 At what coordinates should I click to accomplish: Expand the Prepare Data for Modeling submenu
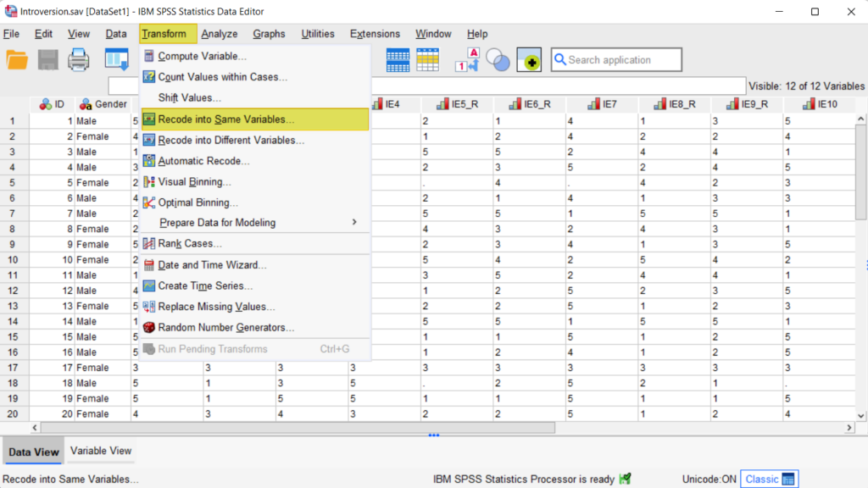point(254,223)
